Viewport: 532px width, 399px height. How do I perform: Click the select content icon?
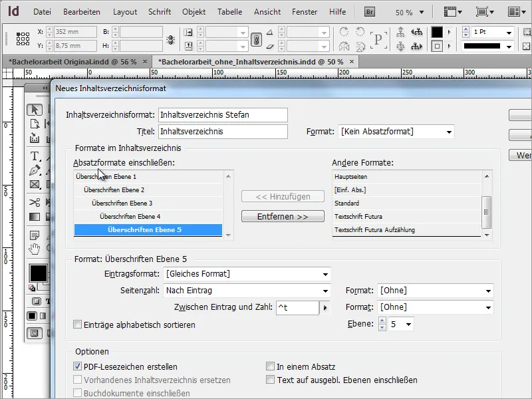(x=400, y=46)
